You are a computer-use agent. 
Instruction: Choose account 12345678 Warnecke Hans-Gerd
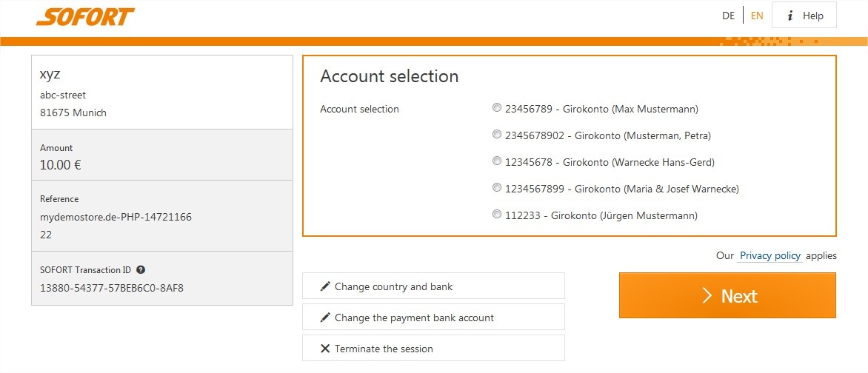pos(496,161)
